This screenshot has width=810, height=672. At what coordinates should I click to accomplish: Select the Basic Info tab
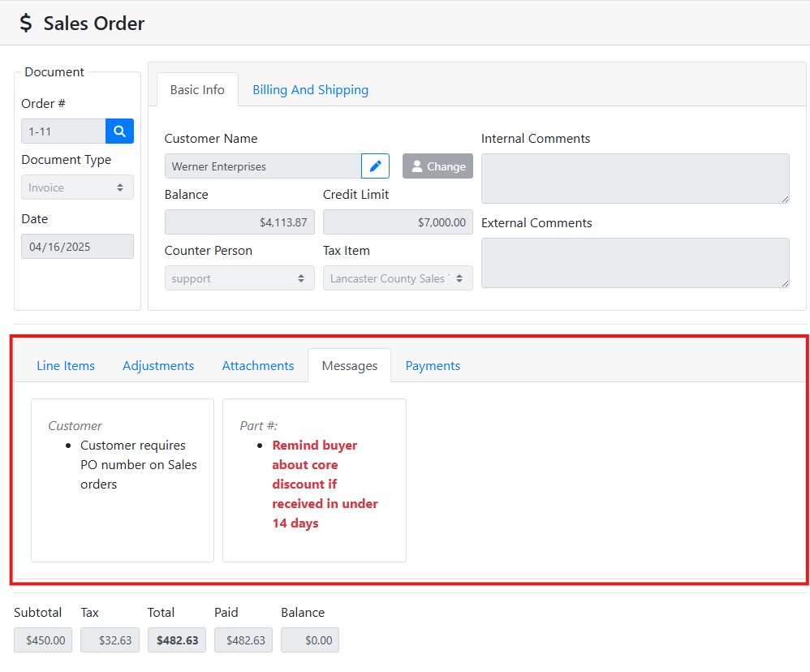197,90
